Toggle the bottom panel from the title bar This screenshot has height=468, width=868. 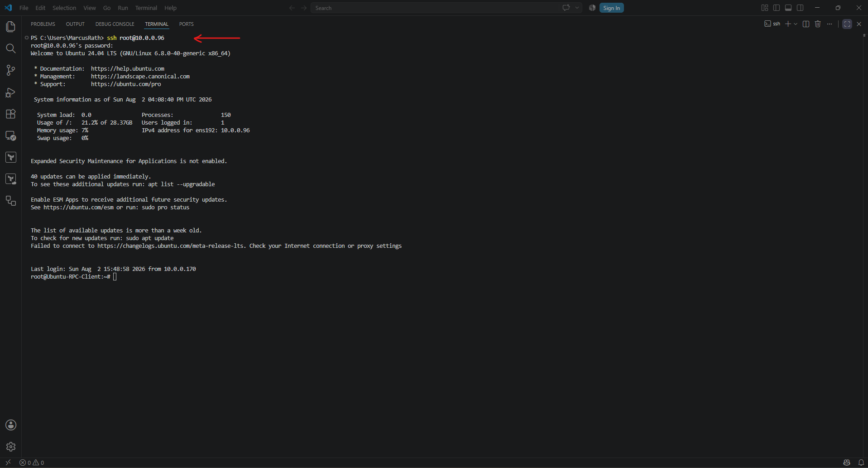(x=788, y=8)
